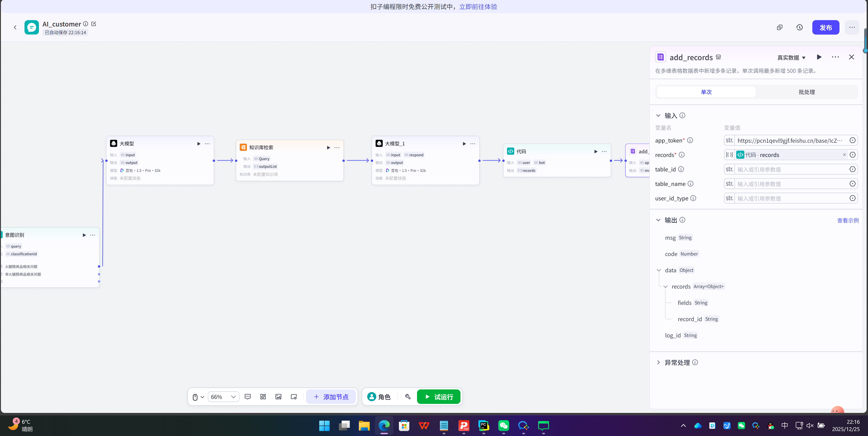Viewport: 868px width, 436px height.
Task: Click the table_id reference selector circle icon
Action: point(853,169)
